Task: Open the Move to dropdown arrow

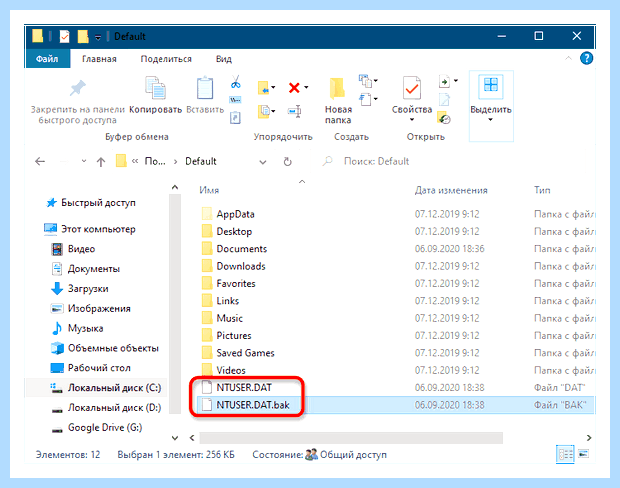Action: [273, 87]
